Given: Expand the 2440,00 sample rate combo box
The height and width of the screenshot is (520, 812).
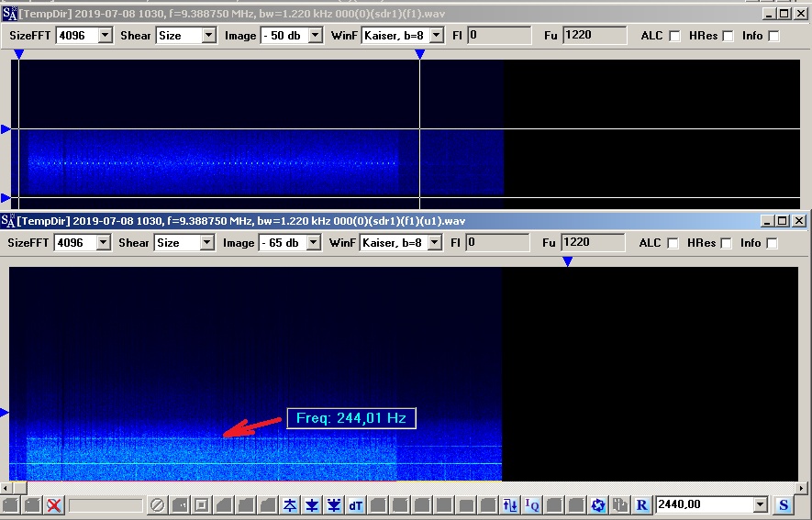Looking at the screenshot, I should [760, 505].
